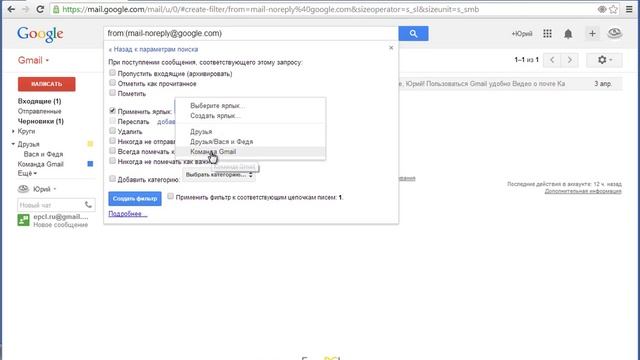This screenshot has height=360, width=640.
Task: Click 'НАПИСАТЬ' compose button
Action: [x=47, y=84]
